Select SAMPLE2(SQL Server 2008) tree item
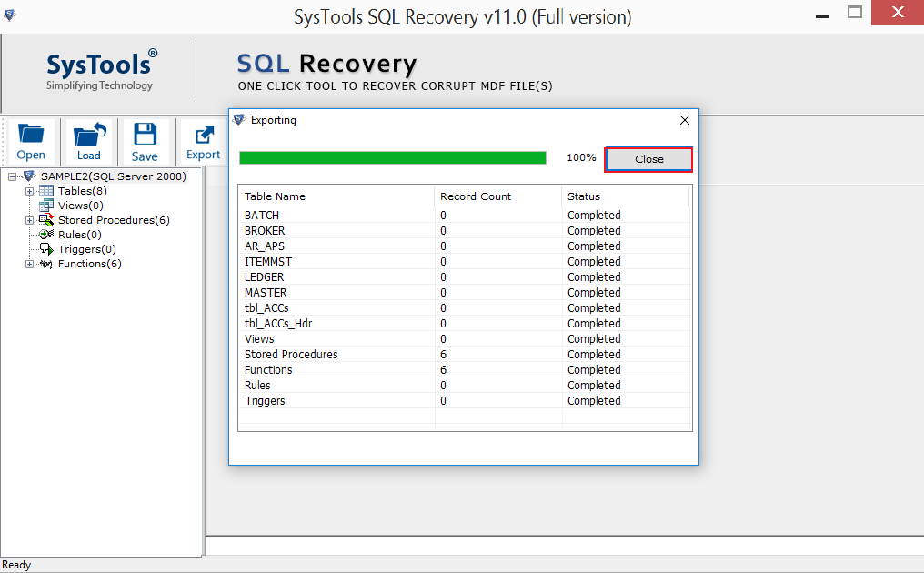Screen dimensions: 924x573 113,176
